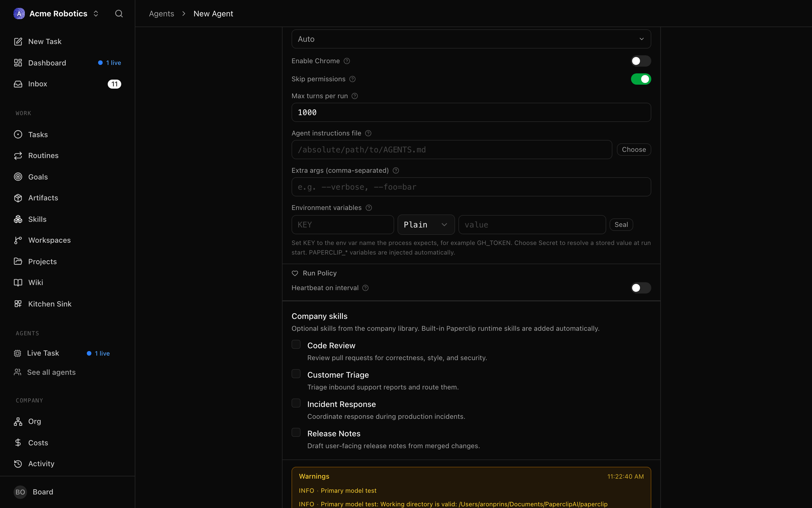Click the Seal button
The height and width of the screenshot is (508, 812).
(621, 224)
